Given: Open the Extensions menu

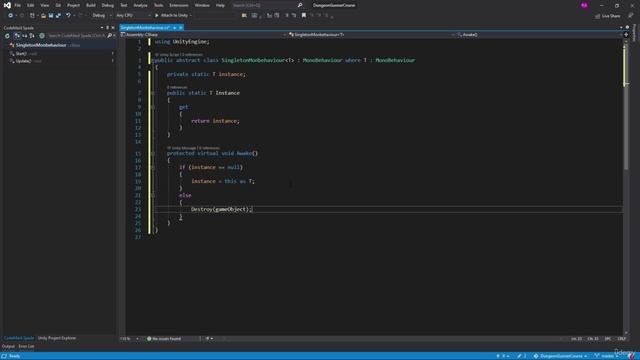Looking at the screenshot, I should tap(179, 5).
